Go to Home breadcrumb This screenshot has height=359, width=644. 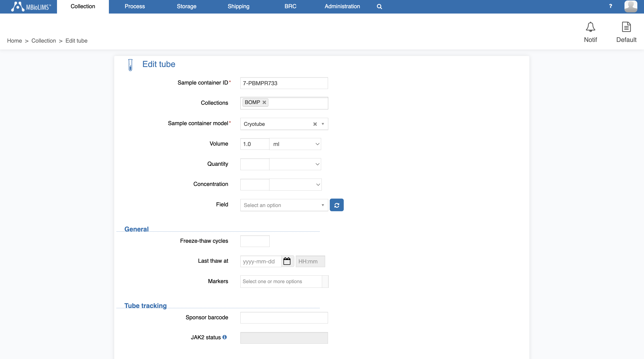point(14,41)
